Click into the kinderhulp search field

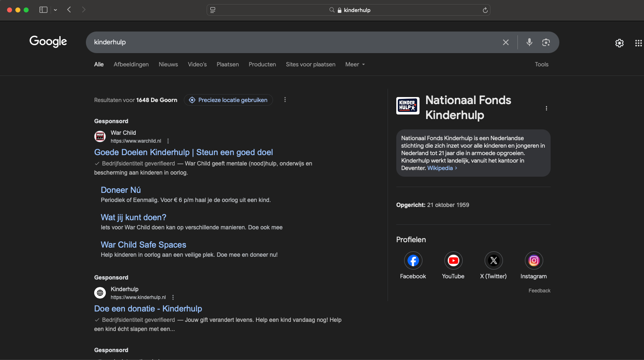pos(290,42)
